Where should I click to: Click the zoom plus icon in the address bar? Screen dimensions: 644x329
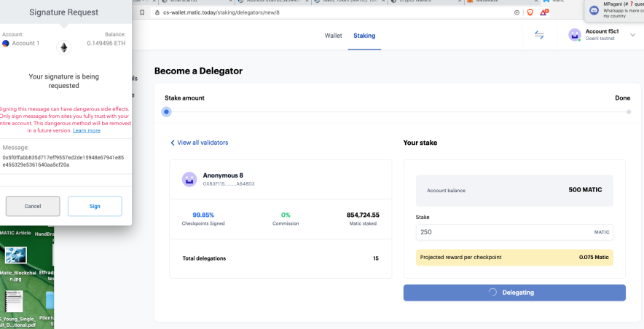pyautogui.click(x=517, y=12)
